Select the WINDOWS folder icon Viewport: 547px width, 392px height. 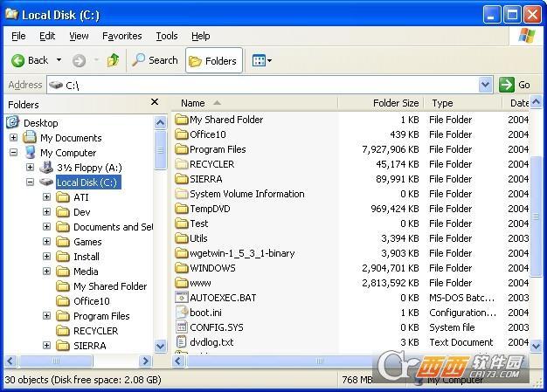click(x=182, y=268)
